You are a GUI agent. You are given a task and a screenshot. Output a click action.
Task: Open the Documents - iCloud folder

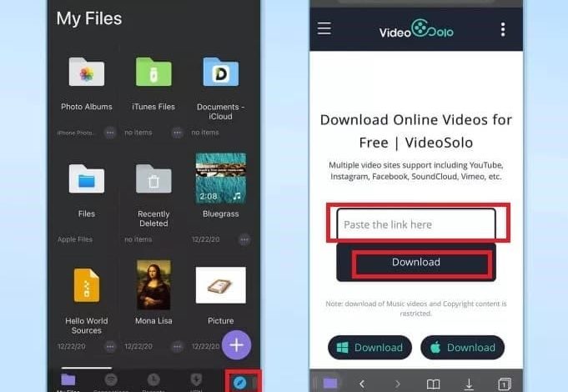click(x=220, y=72)
